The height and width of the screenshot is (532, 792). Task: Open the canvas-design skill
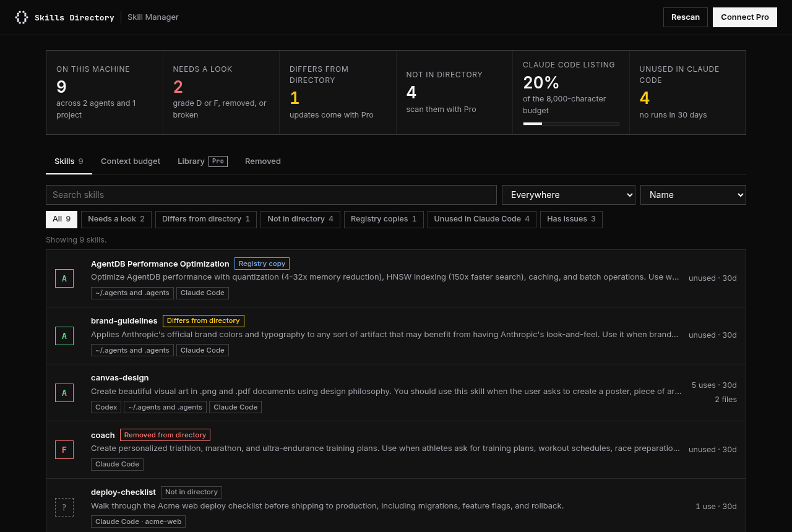click(x=396, y=393)
